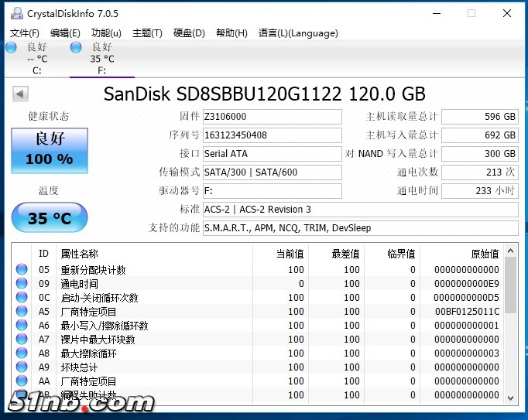Switch to the C: disk tab label

(x=37, y=70)
